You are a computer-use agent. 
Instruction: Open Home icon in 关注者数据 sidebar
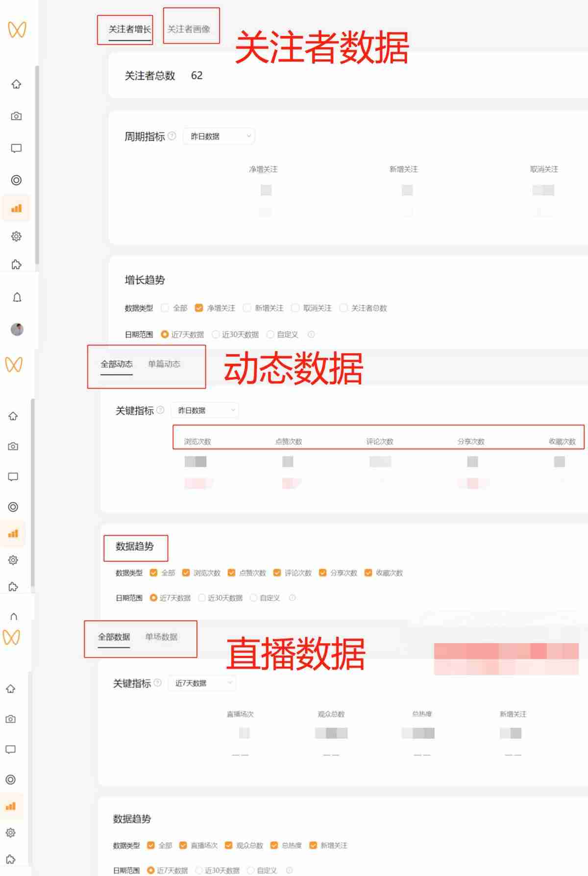[16, 84]
